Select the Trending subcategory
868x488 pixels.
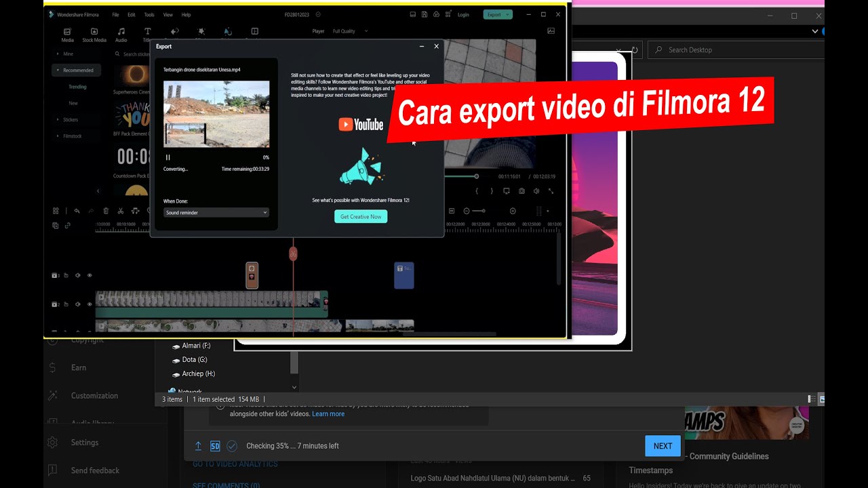(77, 87)
